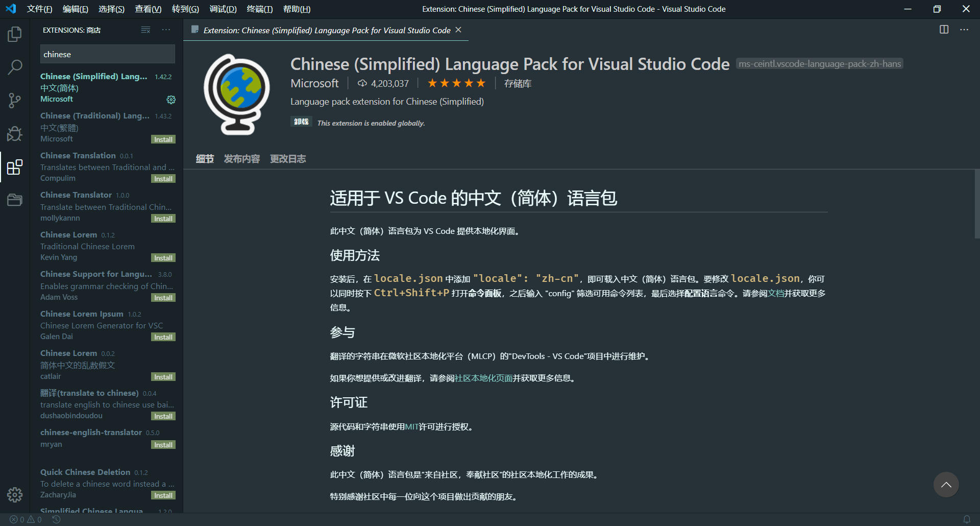The image size is (980, 526).
Task: Select Chinese (Simplified) Language Pack list entry
Action: pyautogui.click(x=106, y=88)
